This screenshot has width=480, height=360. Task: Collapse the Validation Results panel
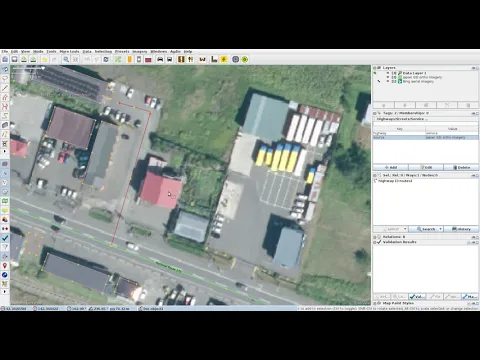[375, 242]
